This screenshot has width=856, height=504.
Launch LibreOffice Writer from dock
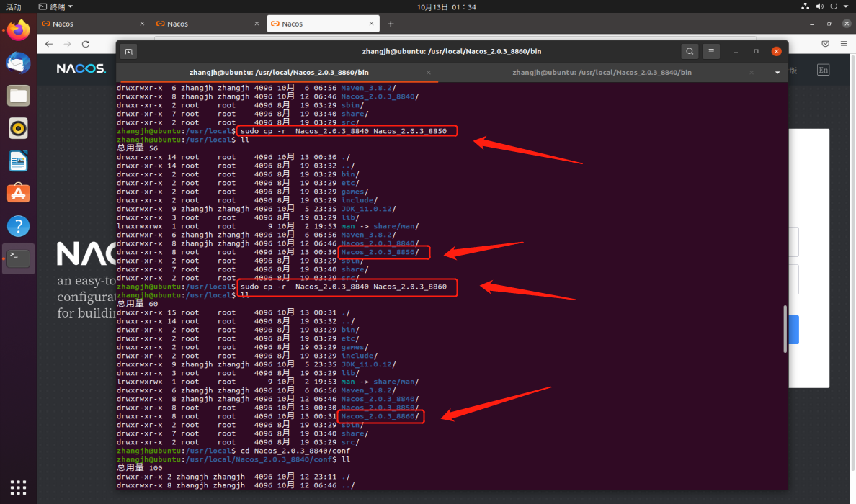(19, 161)
